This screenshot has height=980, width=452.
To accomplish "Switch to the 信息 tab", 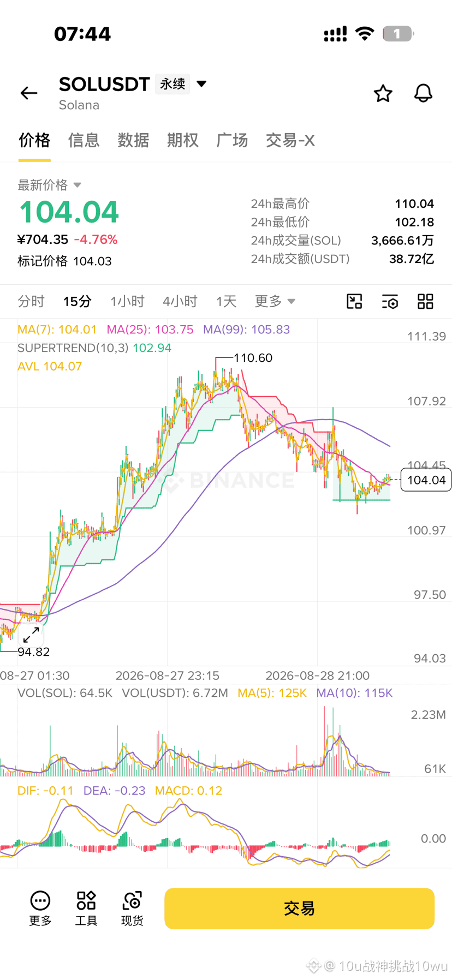I will (84, 140).
